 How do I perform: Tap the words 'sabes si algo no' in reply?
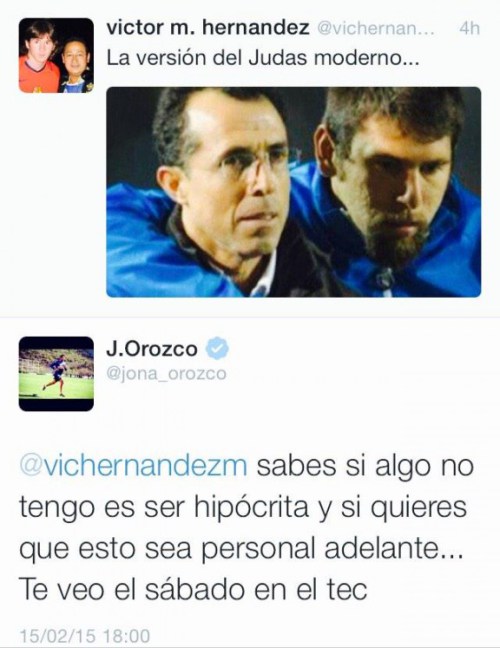[365, 466]
